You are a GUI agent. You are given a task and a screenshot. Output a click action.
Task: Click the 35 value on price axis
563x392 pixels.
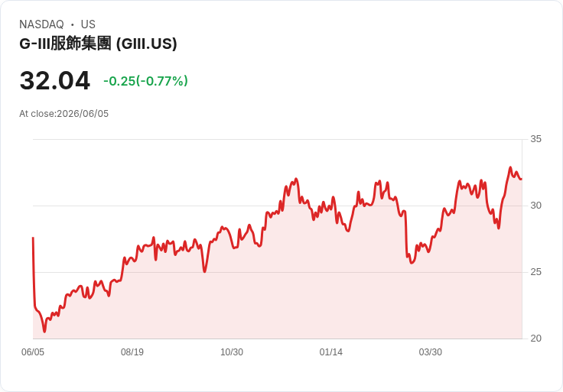535,139
